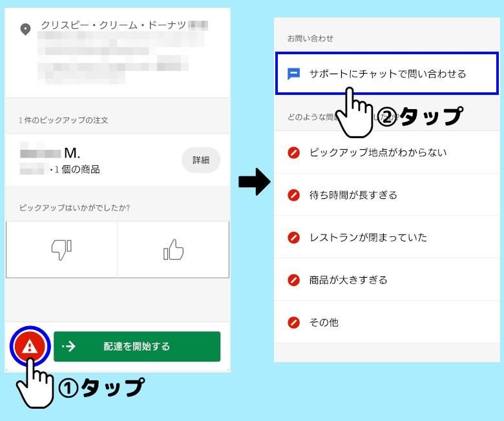Image resolution: width=504 pixels, height=421 pixels.
Task: Choose 商品が大きすぎる issue
Action: (387, 280)
